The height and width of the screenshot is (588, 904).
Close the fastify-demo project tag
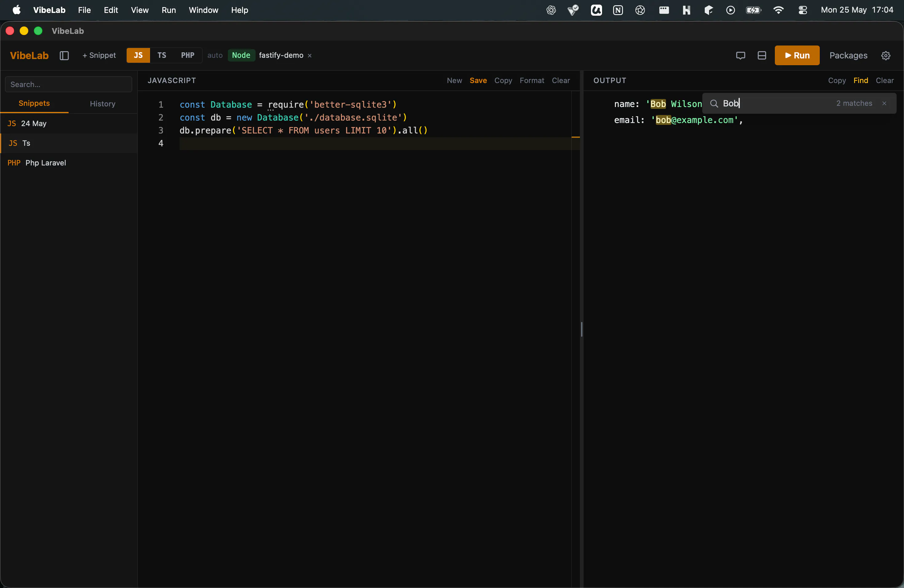(x=310, y=56)
